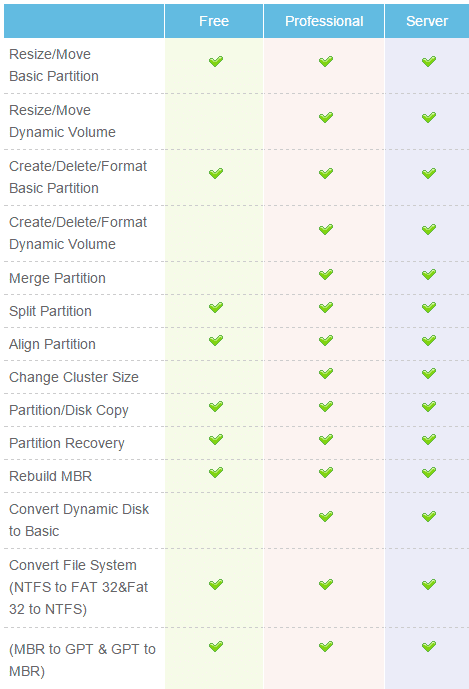This screenshot has height=689, width=469.
Task: Click Free checkmark for MBR to GPT conversion
Action: pos(216,646)
